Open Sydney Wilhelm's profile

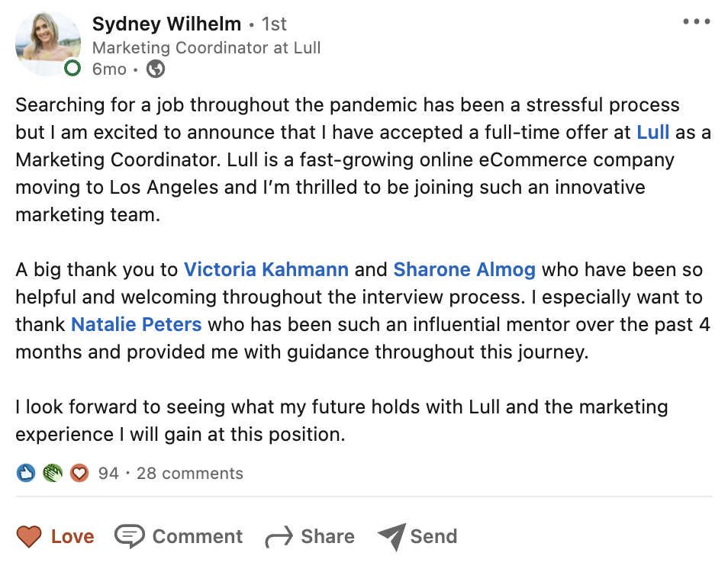pos(166,24)
